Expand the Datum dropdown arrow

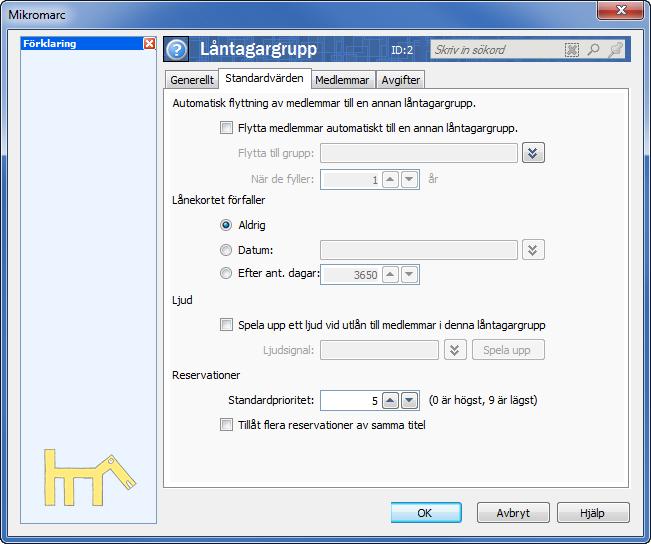click(533, 250)
